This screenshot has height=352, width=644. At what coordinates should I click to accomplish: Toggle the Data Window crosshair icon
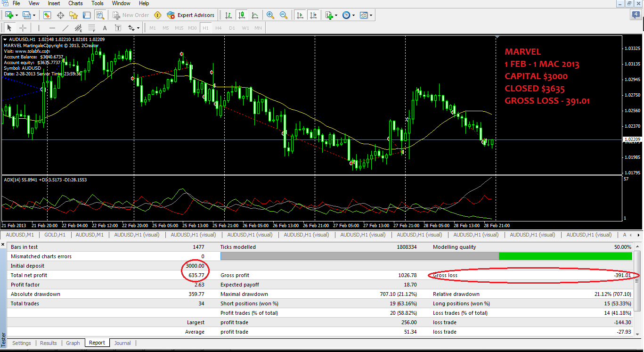point(60,15)
